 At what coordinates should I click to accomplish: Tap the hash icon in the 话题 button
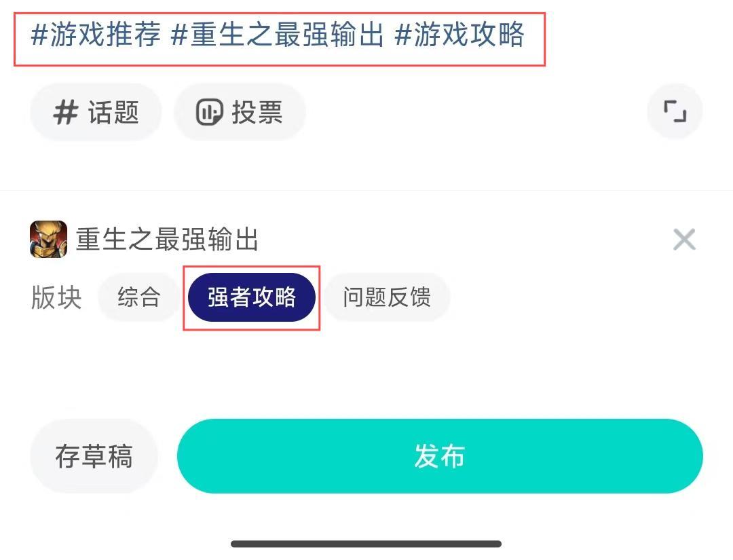(66, 112)
